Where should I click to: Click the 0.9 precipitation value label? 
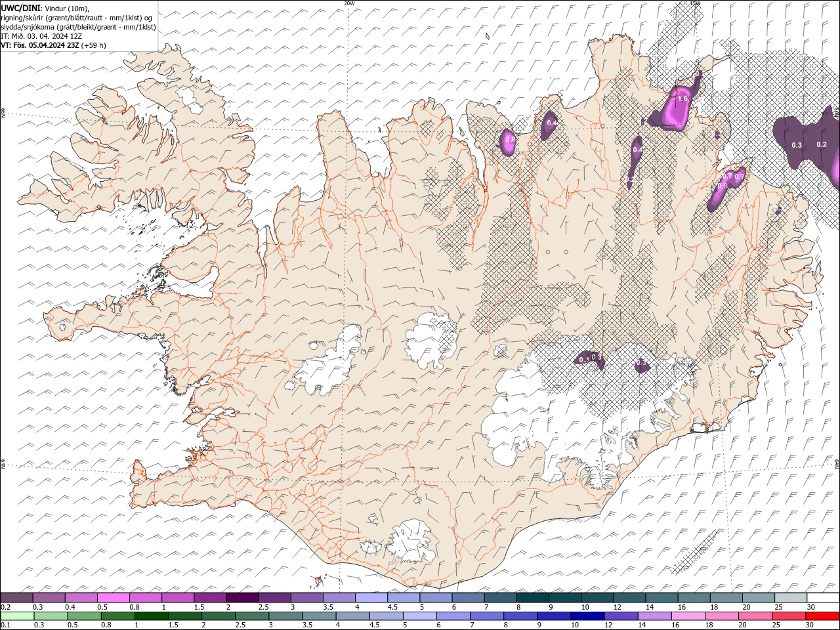(x=510, y=140)
